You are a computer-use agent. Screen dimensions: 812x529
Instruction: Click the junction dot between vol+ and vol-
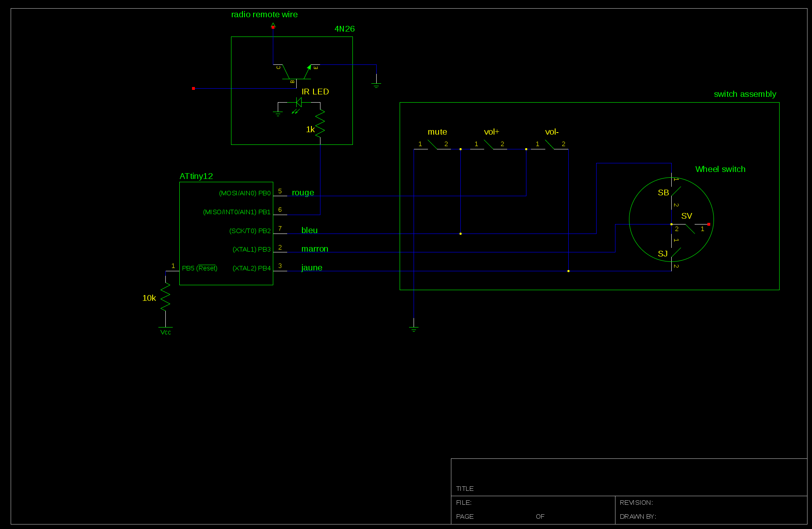pos(526,149)
